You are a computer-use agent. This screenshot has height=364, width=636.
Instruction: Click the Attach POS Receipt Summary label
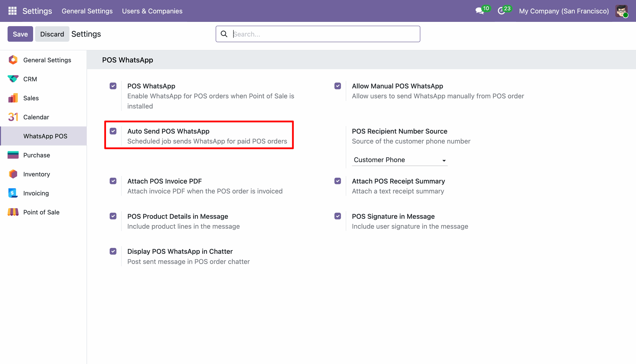398,181
